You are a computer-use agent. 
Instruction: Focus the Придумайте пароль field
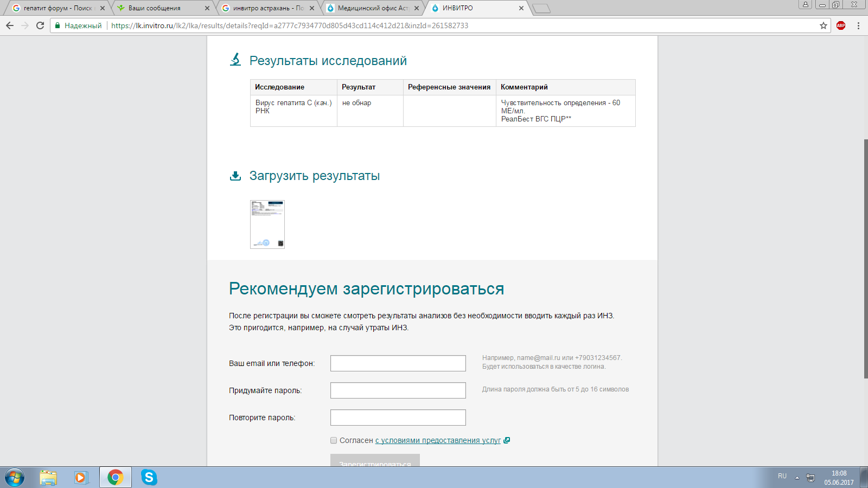(x=398, y=390)
